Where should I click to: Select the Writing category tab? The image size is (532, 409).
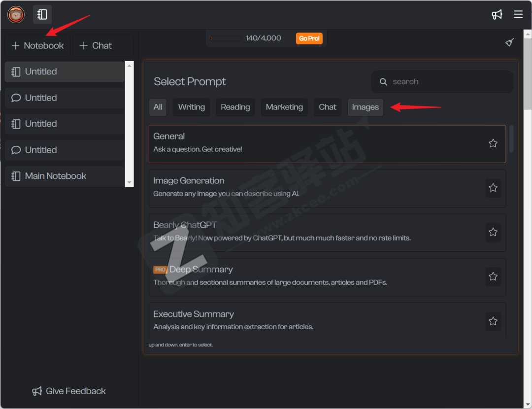click(x=191, y=107)
